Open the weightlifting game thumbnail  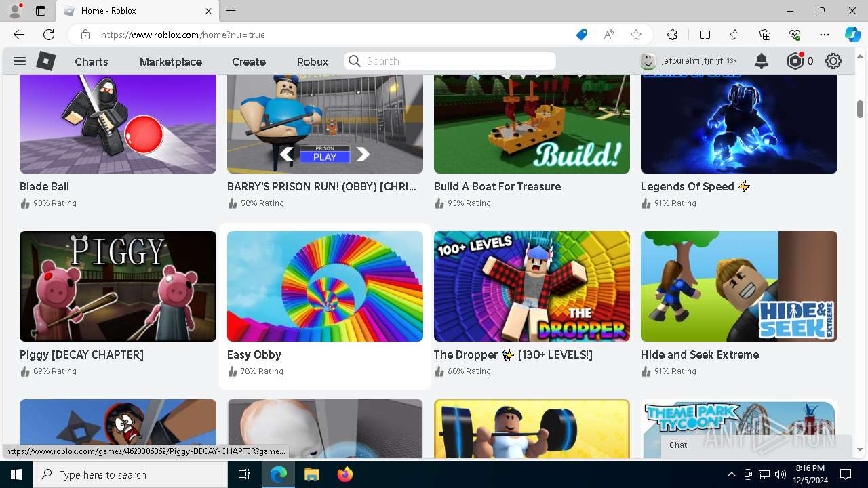point(532,429)
